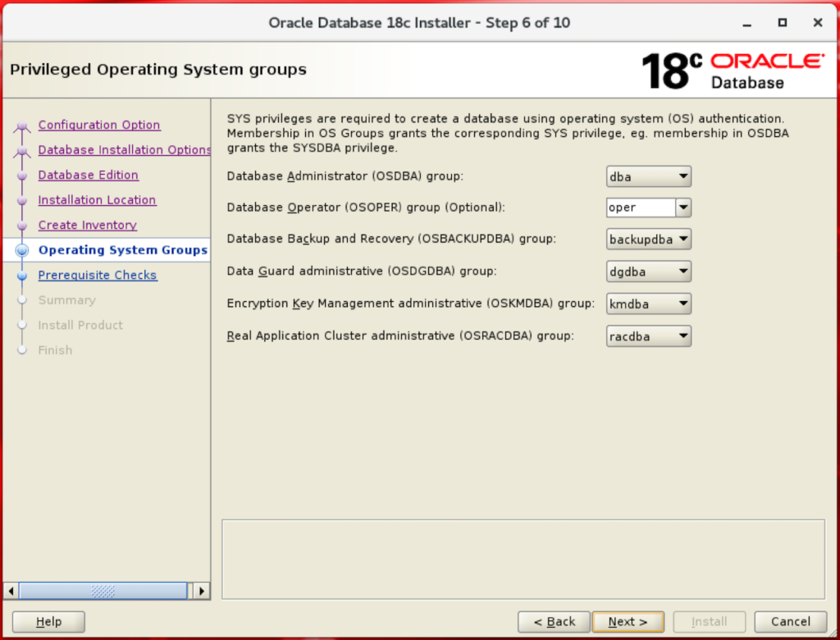Open the OSRACDBA group dropdown showing racdba
Image resolution: width=840 pixels, height=640 pixels.
click(648, 336)
